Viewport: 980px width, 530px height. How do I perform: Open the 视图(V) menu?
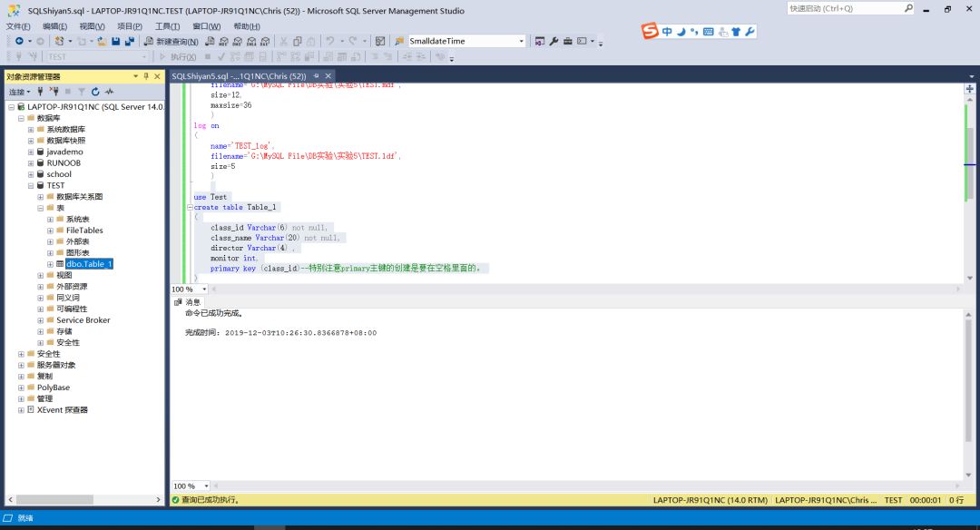click(92, 26)
